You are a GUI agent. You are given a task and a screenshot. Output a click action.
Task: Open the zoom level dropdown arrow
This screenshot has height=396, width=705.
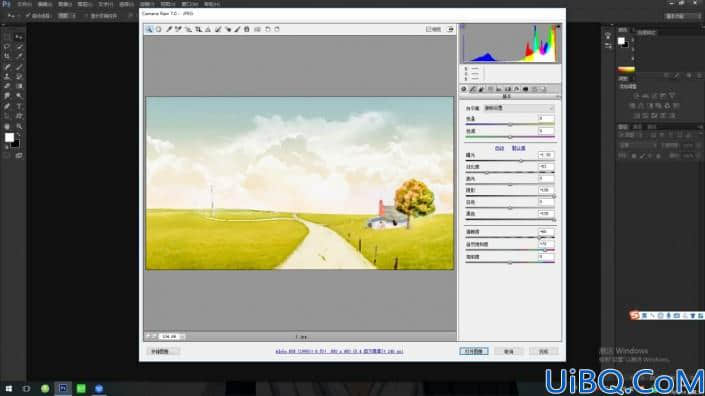182,336
